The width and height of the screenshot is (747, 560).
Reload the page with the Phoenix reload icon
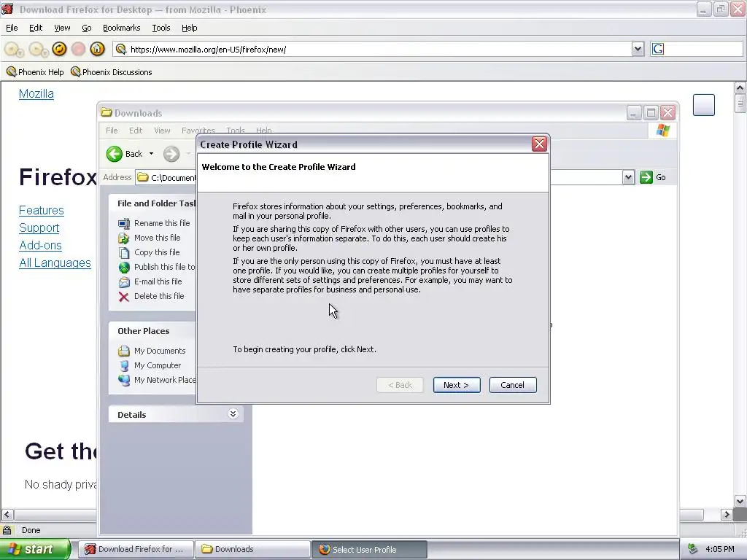coord(59,49)
